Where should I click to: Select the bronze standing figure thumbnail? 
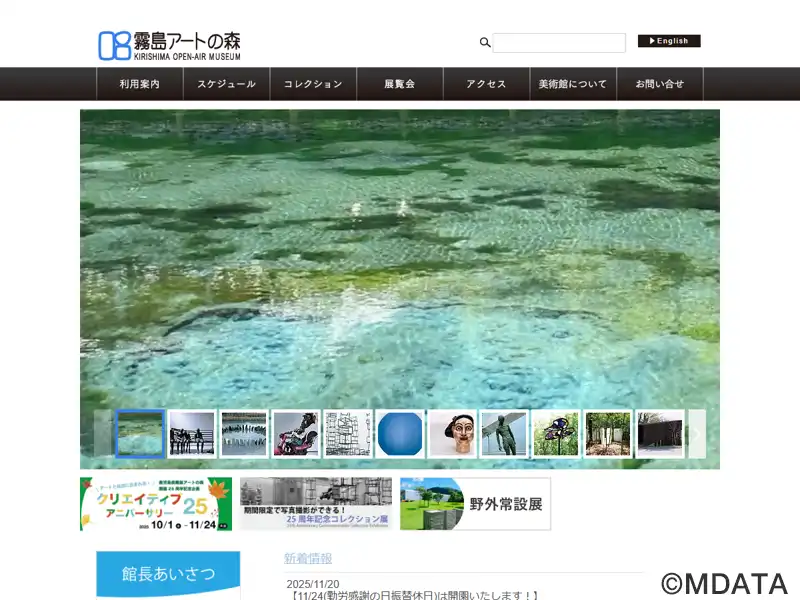click(504, 434)
